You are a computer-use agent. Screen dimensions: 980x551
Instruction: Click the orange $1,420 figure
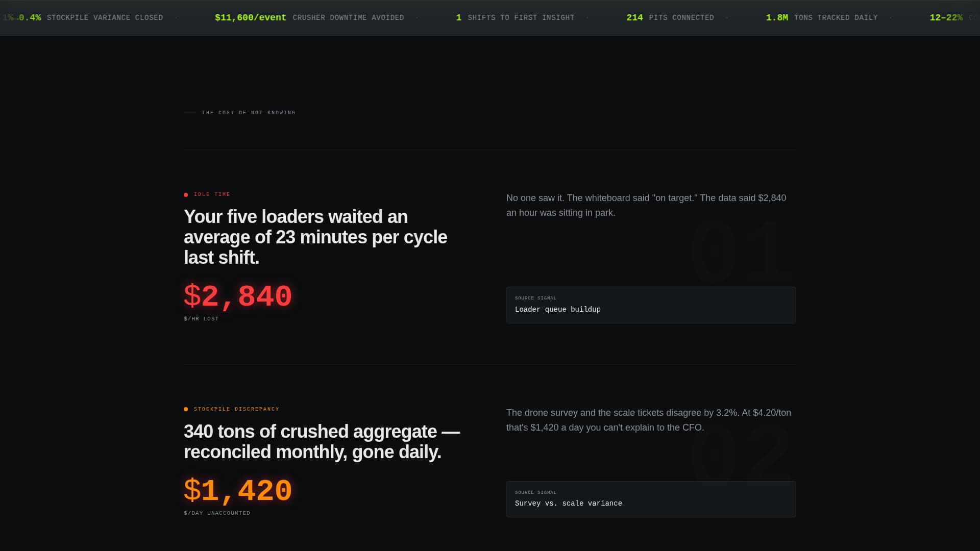pyautogui.click(x=238, y=491)
